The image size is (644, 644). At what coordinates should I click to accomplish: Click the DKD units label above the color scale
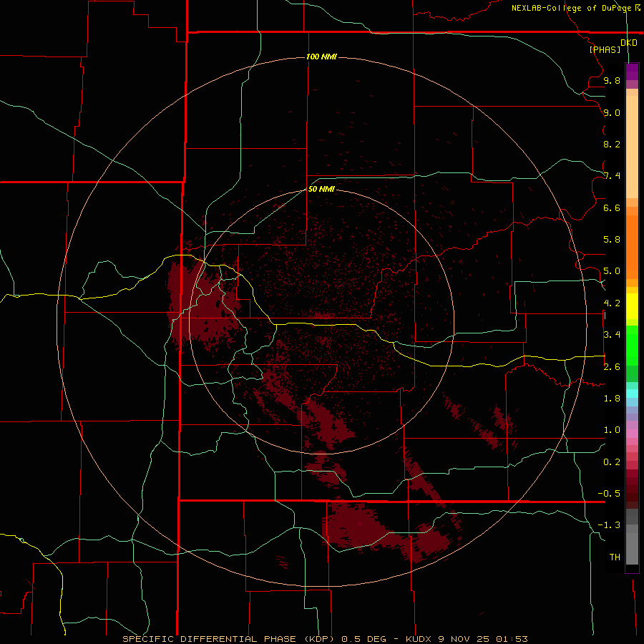[x=629, y=43]
